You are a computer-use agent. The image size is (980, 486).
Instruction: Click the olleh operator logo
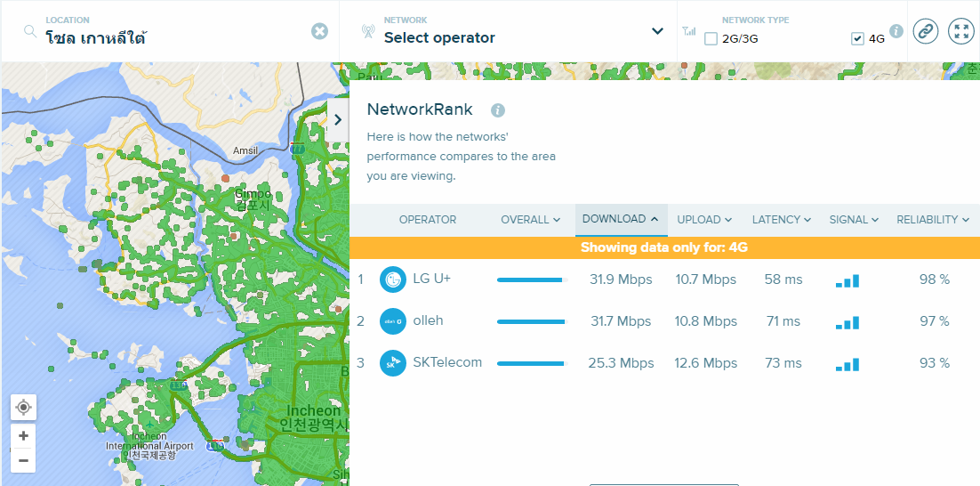(x=393, y=320)
